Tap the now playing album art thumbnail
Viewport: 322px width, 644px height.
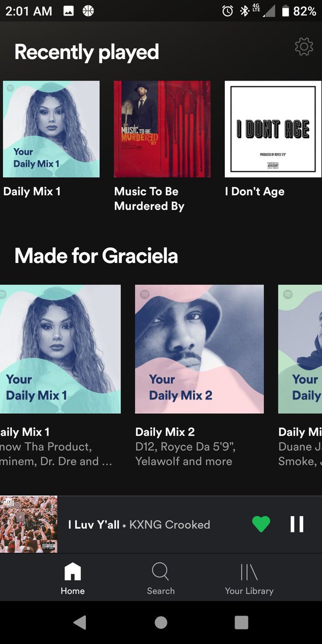pos(28,524)
